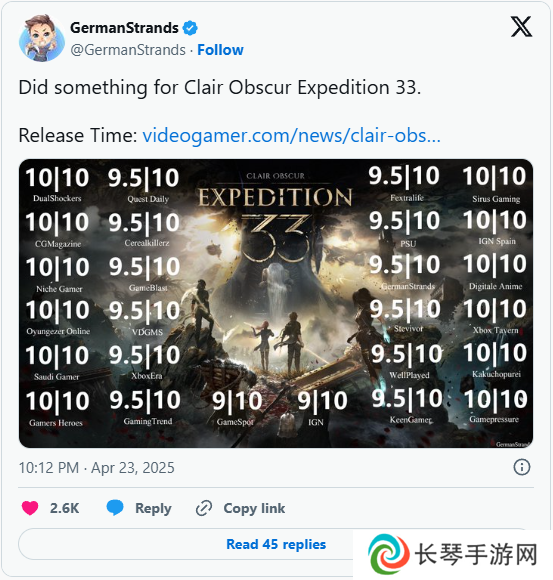Click the X logo icon

(x=521, y=27)
